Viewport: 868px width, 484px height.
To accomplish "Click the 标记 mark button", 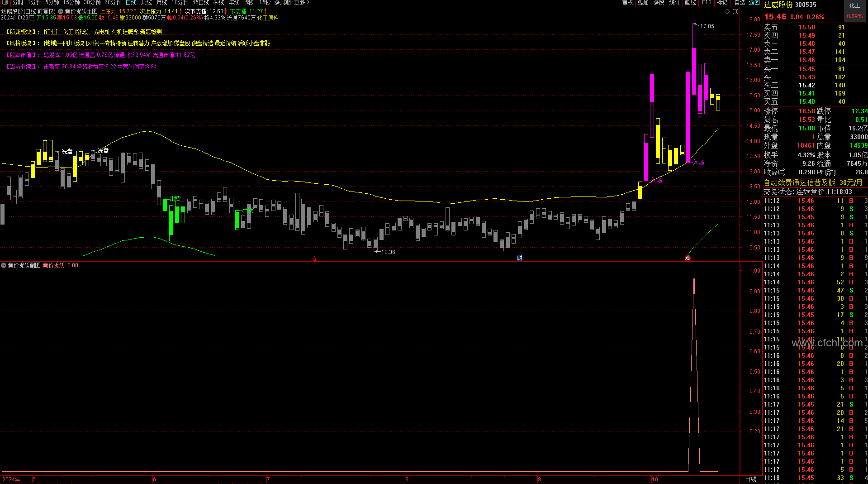I will point(722,3).
